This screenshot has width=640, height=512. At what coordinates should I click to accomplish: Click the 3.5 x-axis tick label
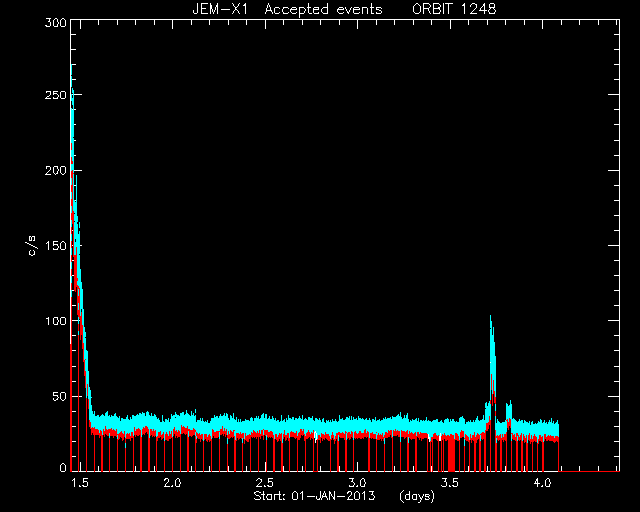click(449, 483)
